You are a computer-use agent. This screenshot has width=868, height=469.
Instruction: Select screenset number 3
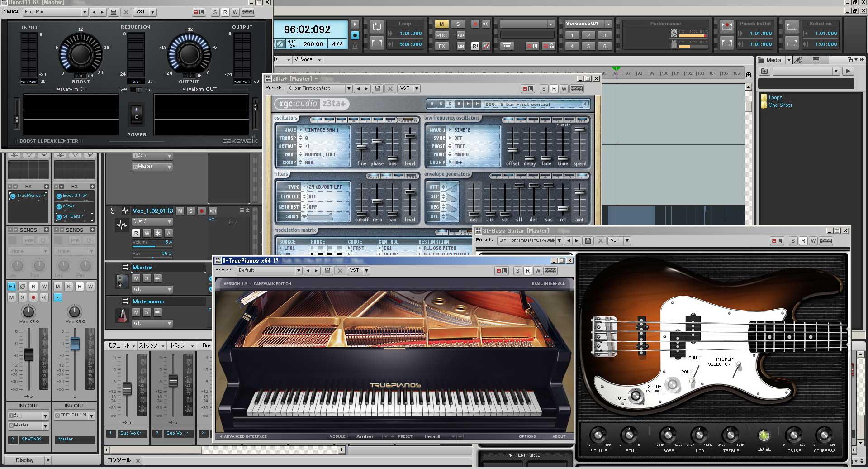click(605, 35)
